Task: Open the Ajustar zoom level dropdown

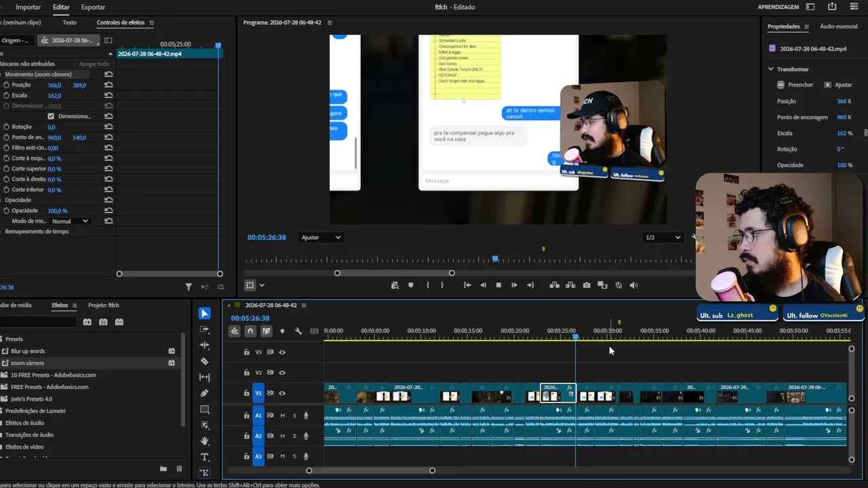Action: [x=320, y=237]
